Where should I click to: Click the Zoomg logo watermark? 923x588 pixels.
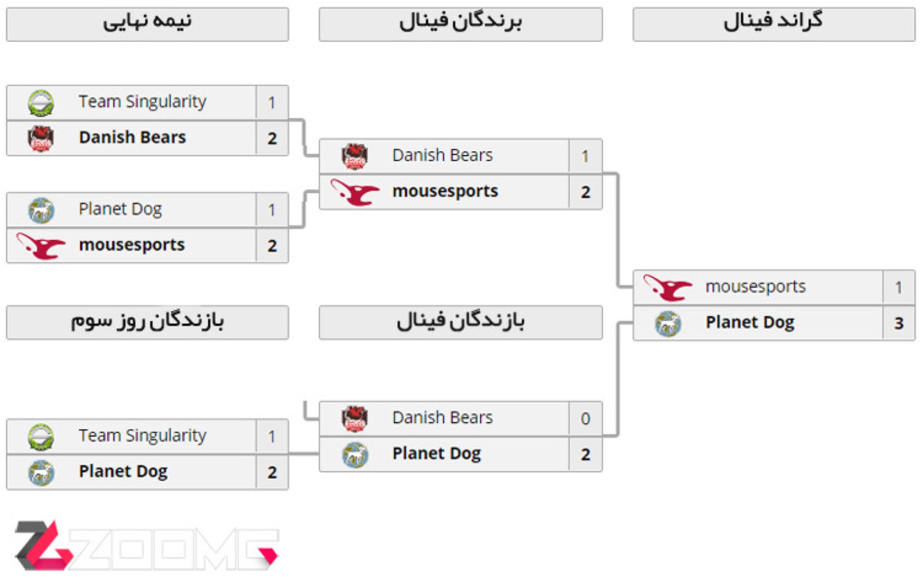click(147, 545)
